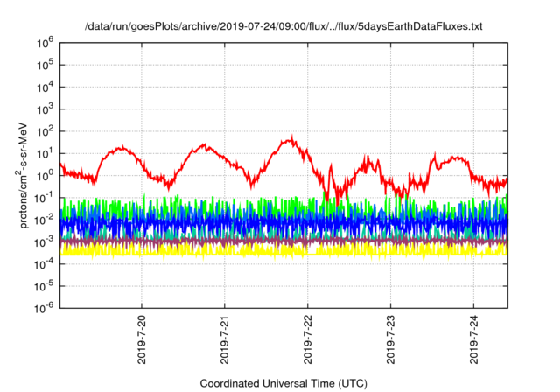The width and height of the screenshot is (560, 392).
Task: Click the y-axis tick label 10^-6
Action: (45, 308)
